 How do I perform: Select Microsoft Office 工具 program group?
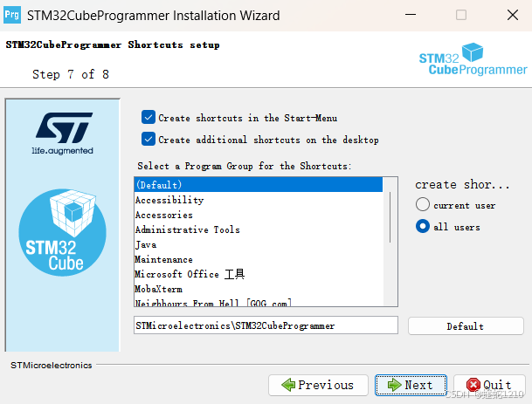click(259, 274)
